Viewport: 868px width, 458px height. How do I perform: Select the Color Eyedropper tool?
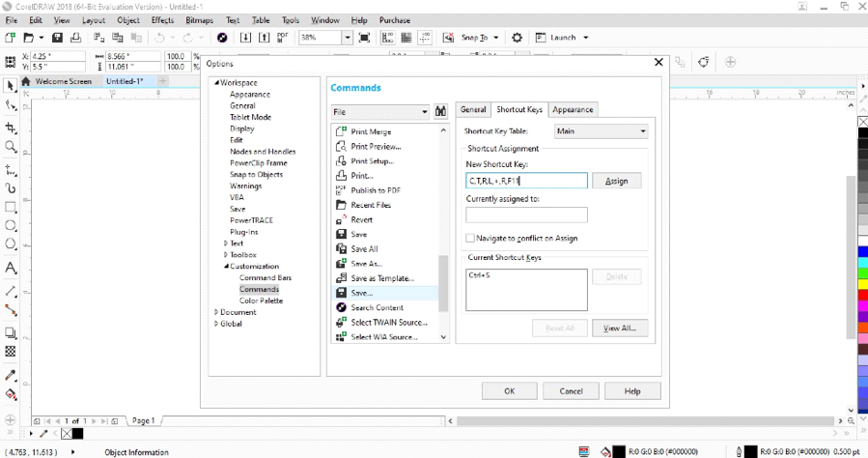[x=10, y=375]
